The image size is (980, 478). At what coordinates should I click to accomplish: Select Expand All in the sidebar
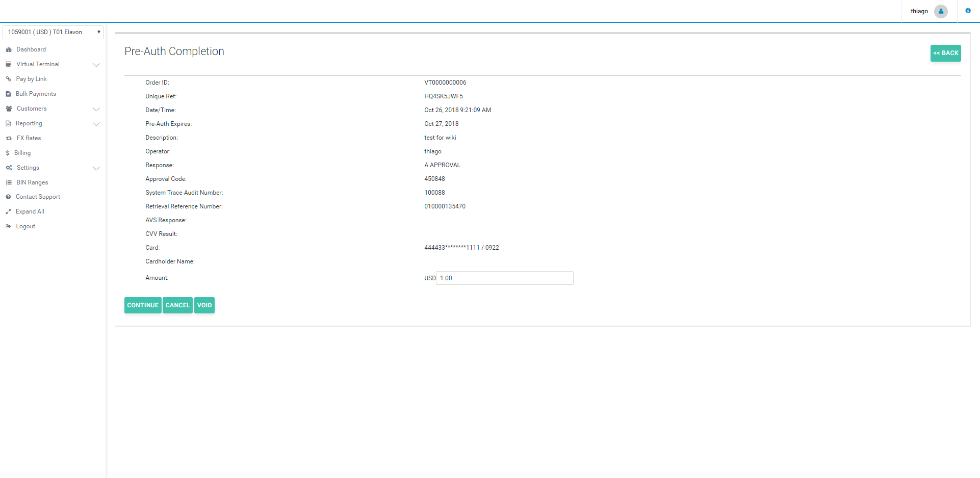(30, 212)
